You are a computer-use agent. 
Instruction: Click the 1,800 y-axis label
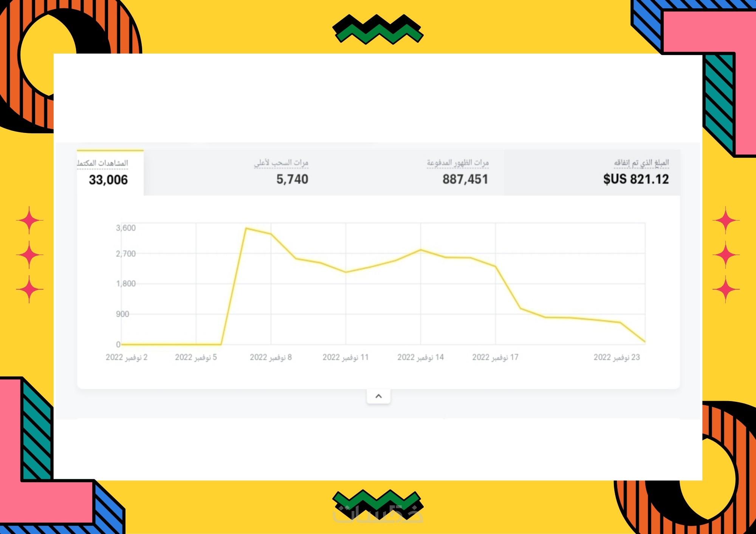click(x=125, y=284)
